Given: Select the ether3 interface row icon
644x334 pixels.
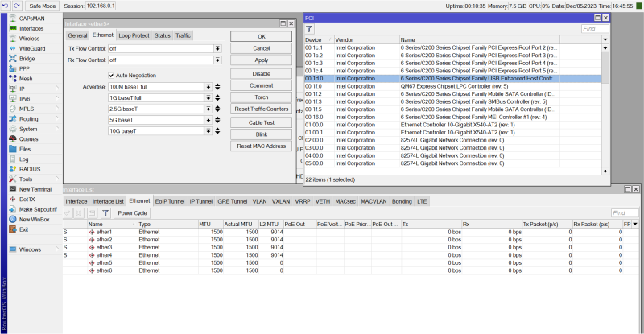Looking at the screenshot, I should click(x=92, y=248).
